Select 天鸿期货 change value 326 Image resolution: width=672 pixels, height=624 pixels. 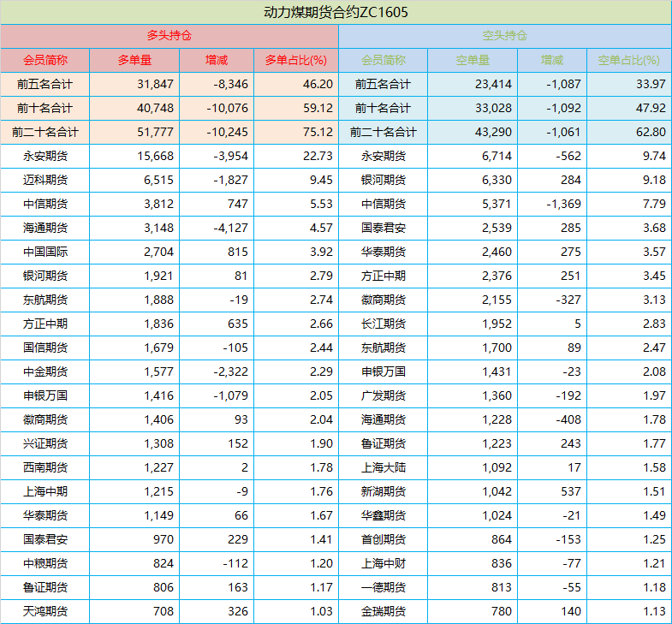238,612
